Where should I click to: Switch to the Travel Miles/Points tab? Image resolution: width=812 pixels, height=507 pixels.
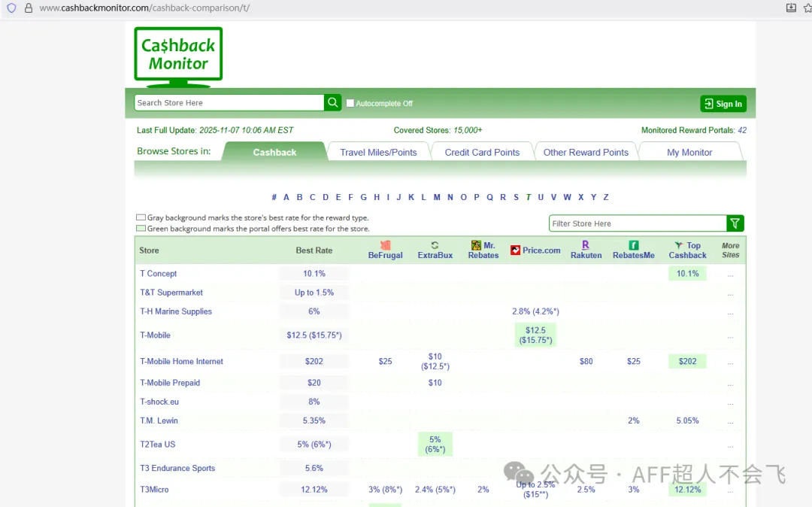pos(378,152)
